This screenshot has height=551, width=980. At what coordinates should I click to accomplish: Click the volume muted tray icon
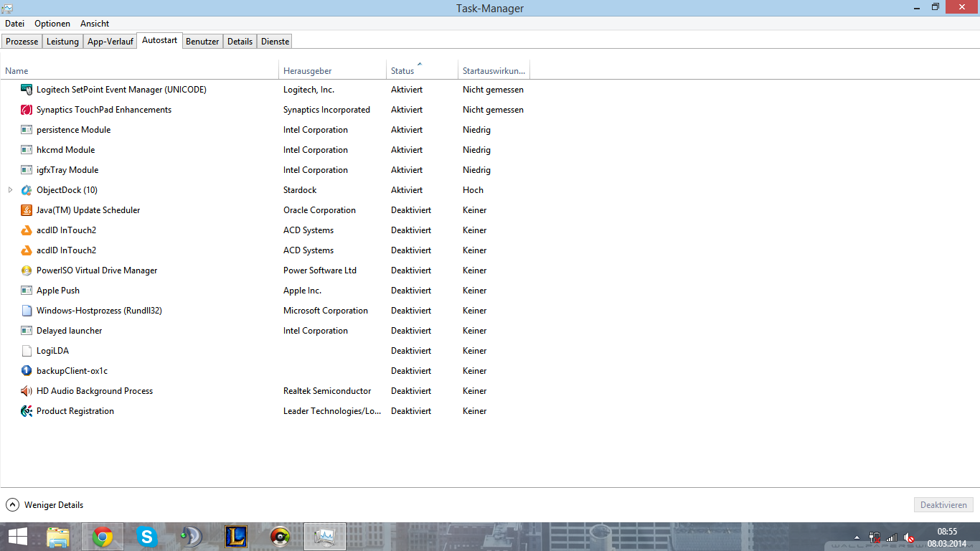point(909,537)
